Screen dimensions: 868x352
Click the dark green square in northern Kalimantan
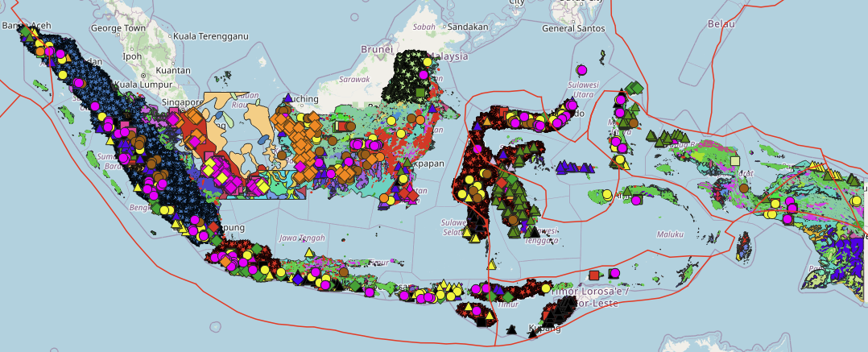[420, 93]
